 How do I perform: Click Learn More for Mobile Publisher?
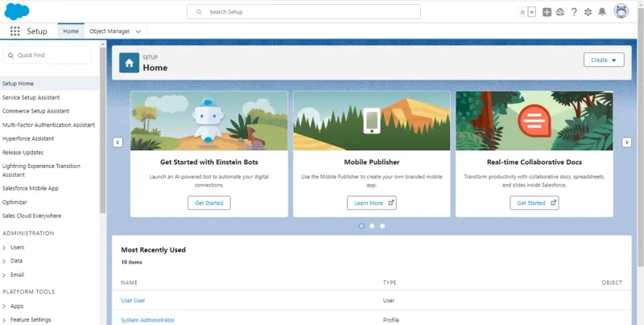tap(372, 203)
